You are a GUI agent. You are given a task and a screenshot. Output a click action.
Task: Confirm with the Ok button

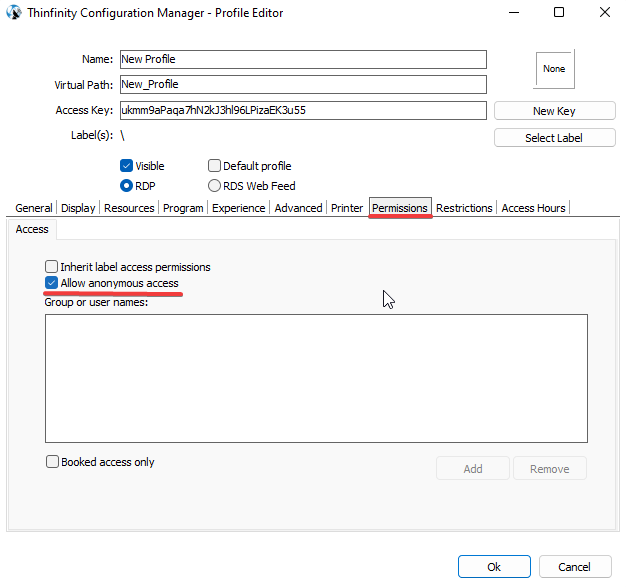click(x=494, y=567)
